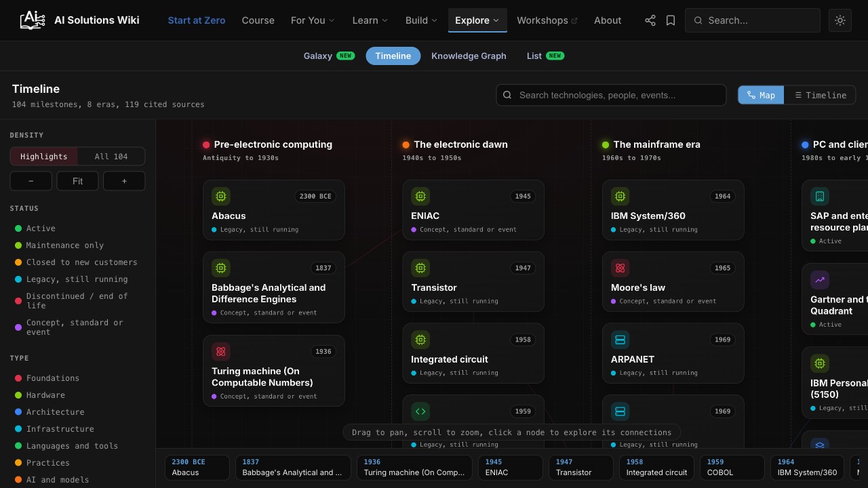Toggle Maintenance only status filter
The width and height of the screenshot is (868, 488).
pyautogui.click(x=60, y=245)
